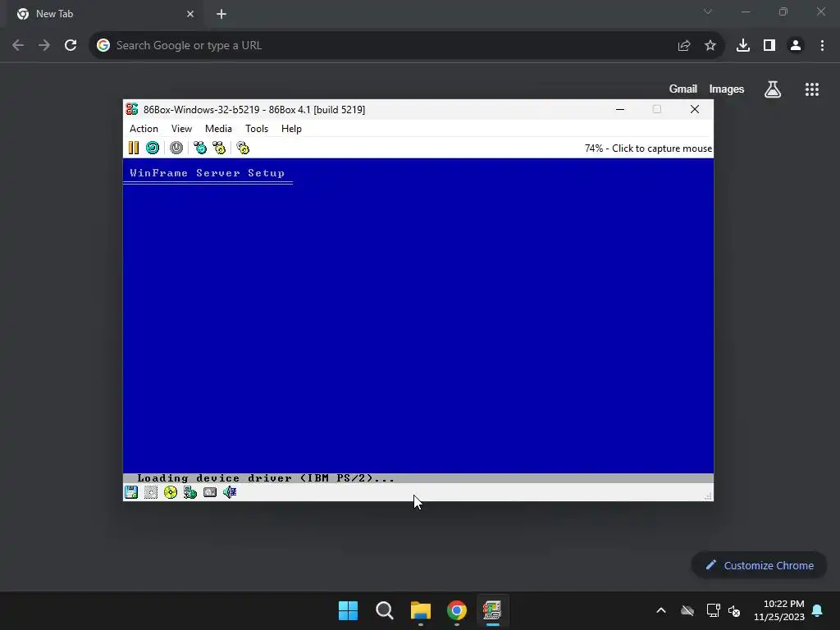Click the share page icon in Chrome

pos(683,46)
